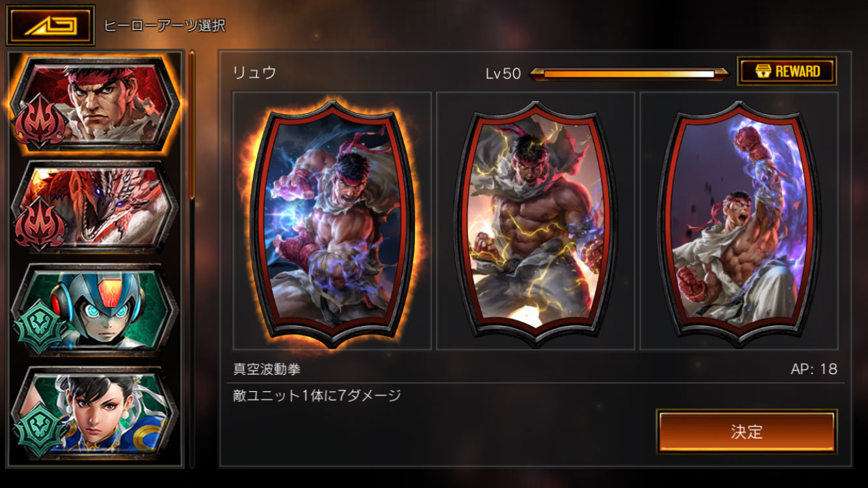Confirm selection with the 決定 button

tap(746, 431)
